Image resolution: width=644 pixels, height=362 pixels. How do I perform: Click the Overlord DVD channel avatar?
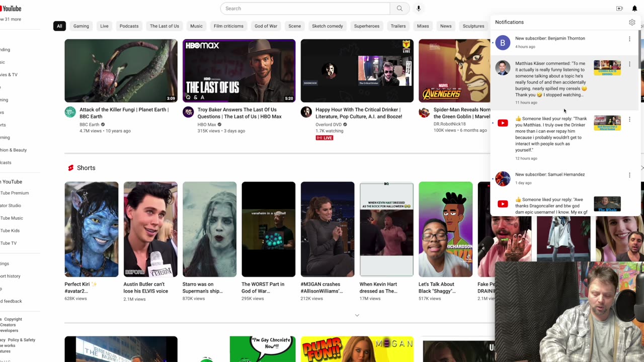306,112
